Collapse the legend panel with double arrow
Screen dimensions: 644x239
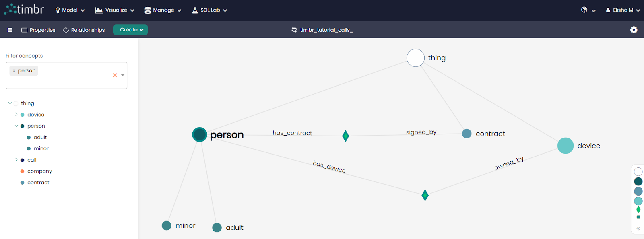coord(638,228)
